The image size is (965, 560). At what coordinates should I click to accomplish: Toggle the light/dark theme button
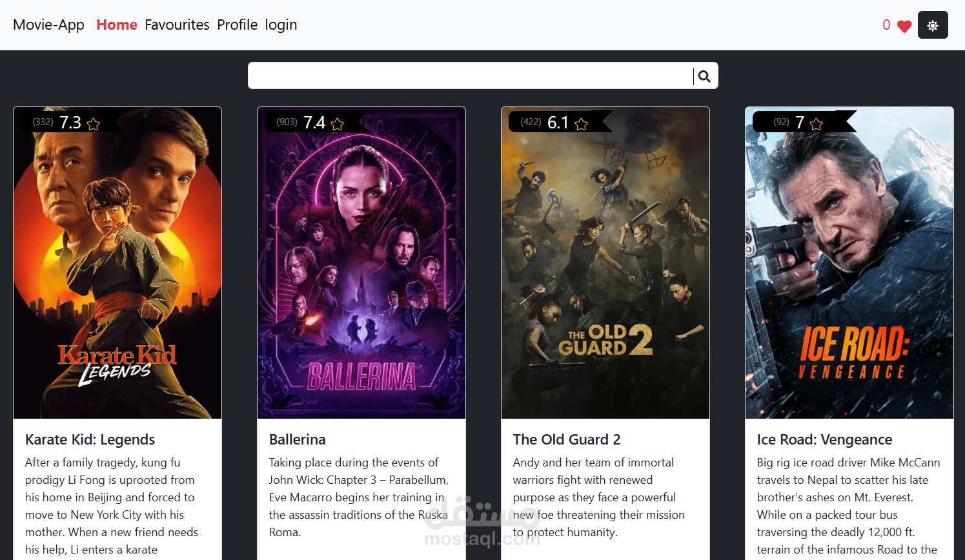pyautogui.click(x=933, y=25)
